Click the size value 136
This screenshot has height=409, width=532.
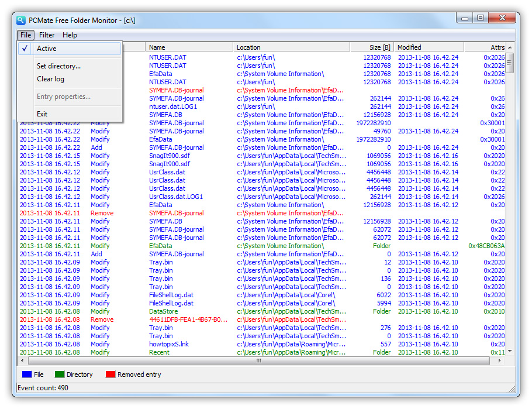[x=385, y=279]
